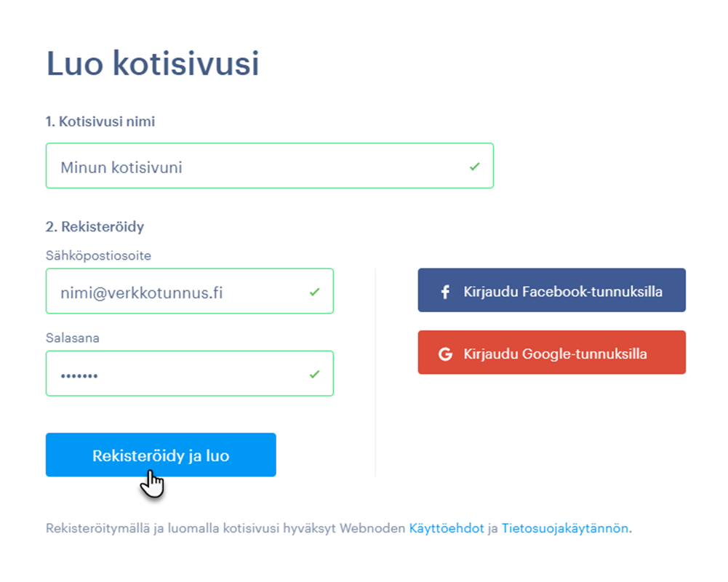Screen dimensions: 728x582
Task: Open the Tietosuojakäytännön link
Action: 564,529
